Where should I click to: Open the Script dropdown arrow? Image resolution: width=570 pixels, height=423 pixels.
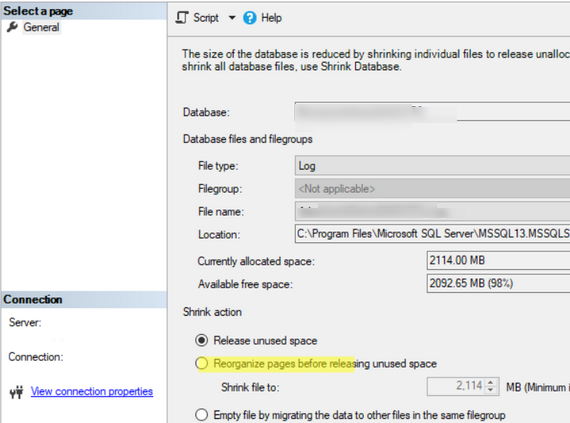232,17
